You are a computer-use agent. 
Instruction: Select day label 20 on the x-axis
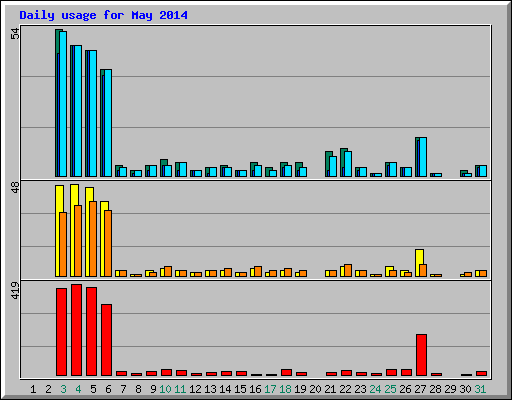click(315, 389)
